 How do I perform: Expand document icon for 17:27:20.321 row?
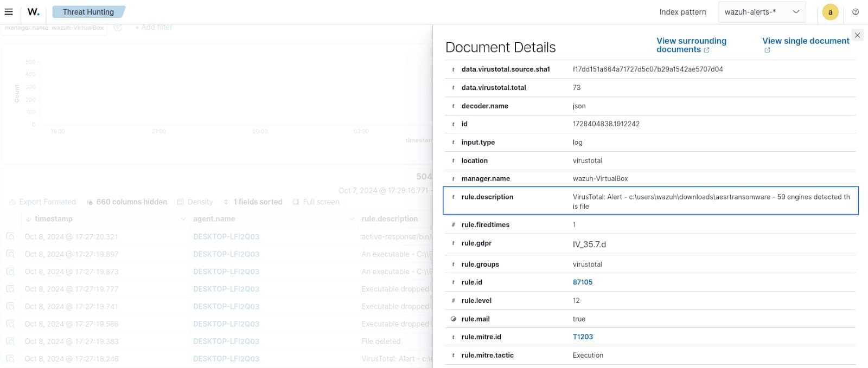[10, 237]
